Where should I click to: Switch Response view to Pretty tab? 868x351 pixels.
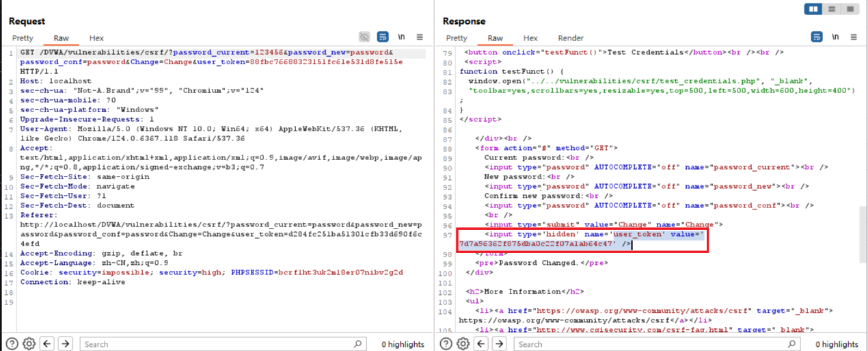tap(457, 38)
